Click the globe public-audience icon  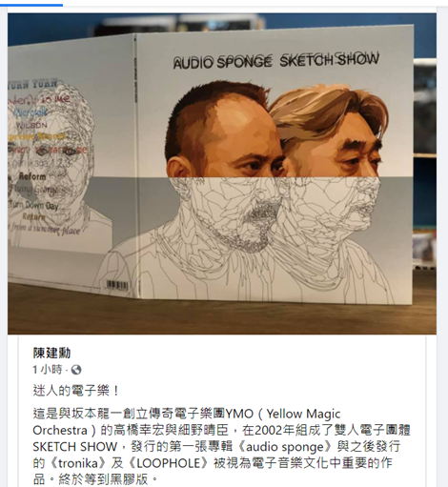click(76, 370)
